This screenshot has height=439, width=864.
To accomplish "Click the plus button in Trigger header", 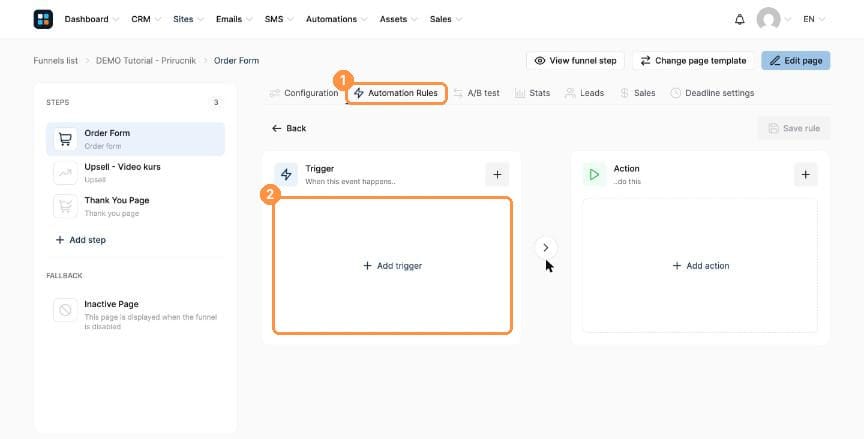I will pyautogui.click(x=497, y=175).
